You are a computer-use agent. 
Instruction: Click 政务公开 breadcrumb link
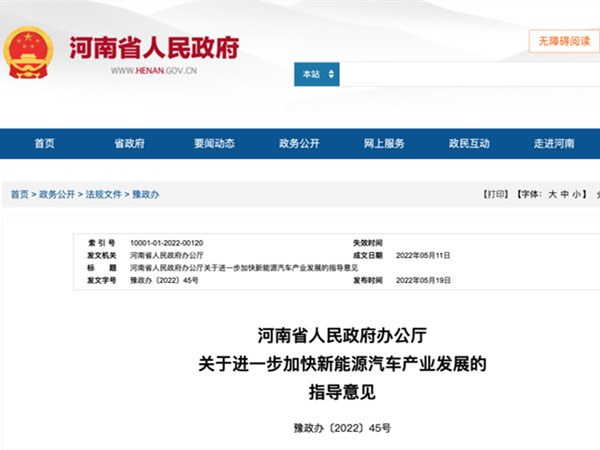pyautogui.click(x=57, y=194)
